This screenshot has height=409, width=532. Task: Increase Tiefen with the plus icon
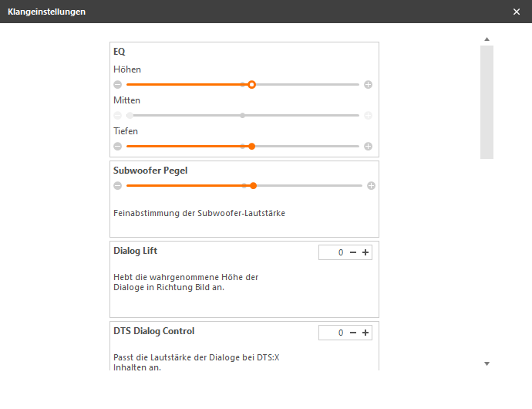(x=368, y=146)
